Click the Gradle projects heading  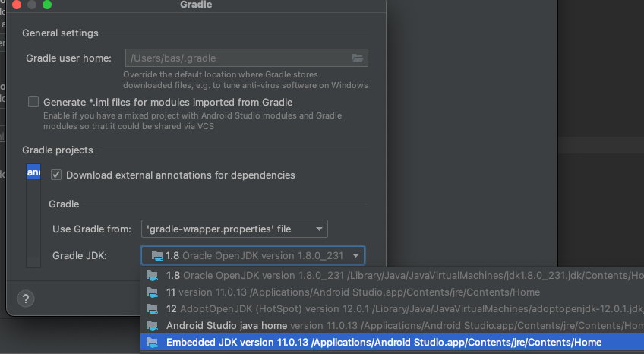click(58, 150)
